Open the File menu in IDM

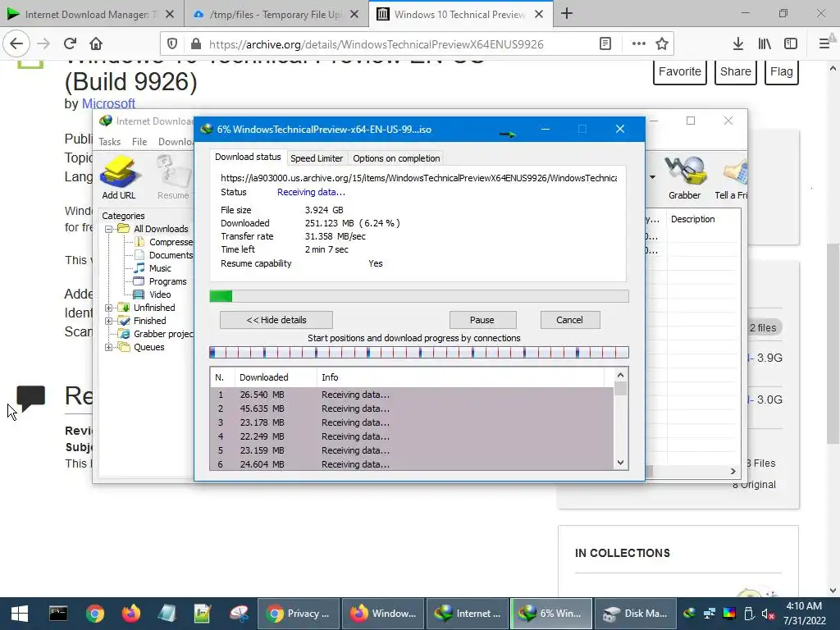coord(139,141)
